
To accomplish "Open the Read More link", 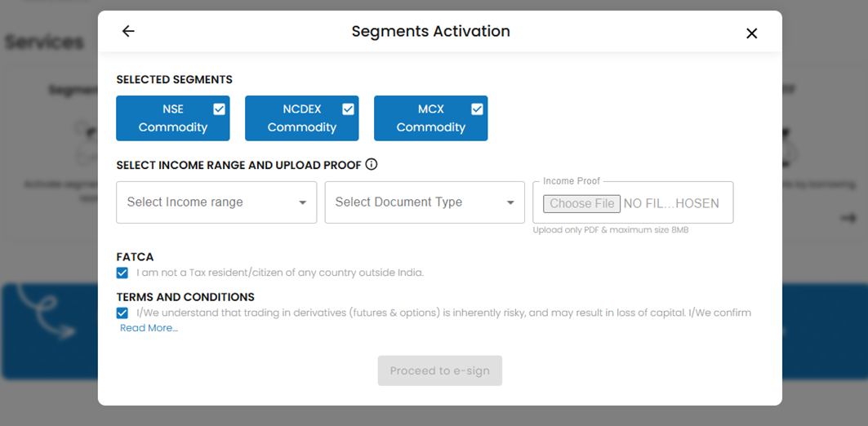I will tap(149, 328).
